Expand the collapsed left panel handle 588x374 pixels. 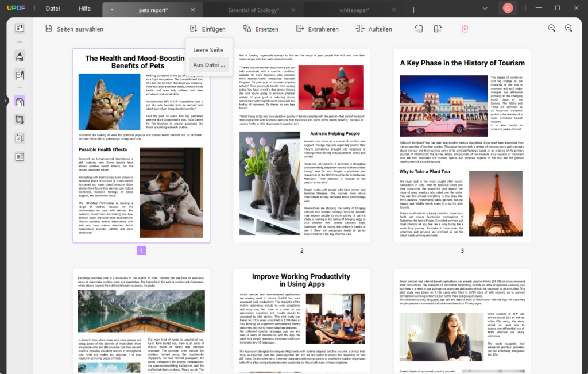[5, 101]
